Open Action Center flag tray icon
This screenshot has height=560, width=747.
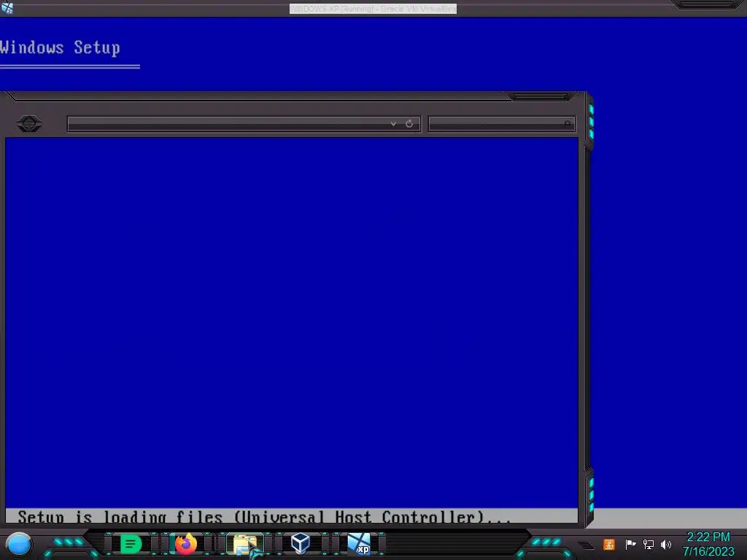click(630, 544)
